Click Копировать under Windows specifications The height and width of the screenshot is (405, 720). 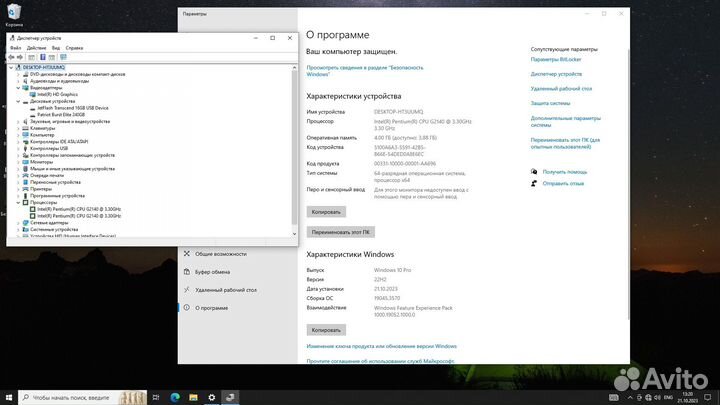tap(326, 330)
